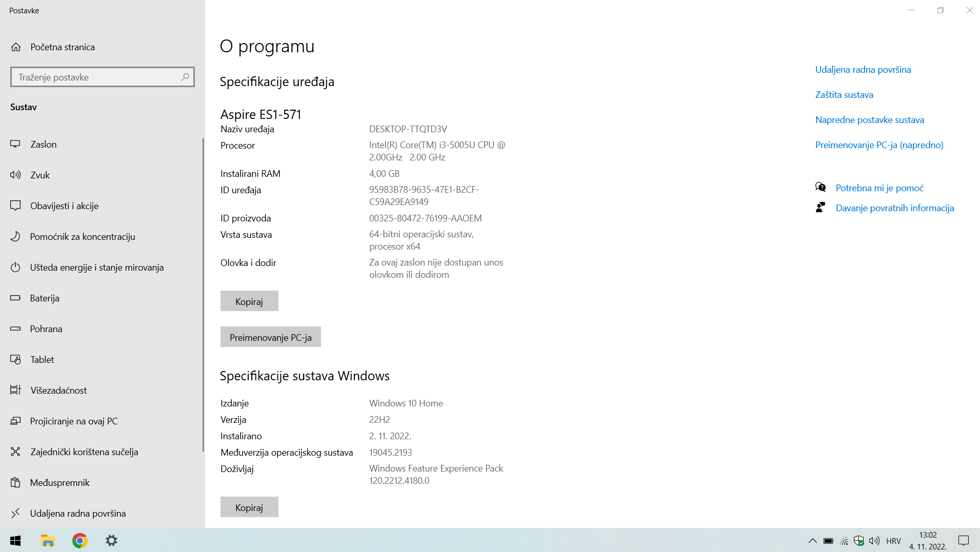Click the Zaslon display icon
Screen dimensions: 980x552
point(15,145)
